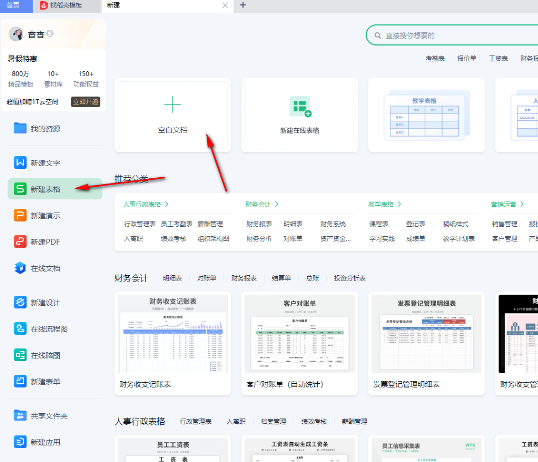Filter 人事行政表格 section by 行政管理表

[196, 421]
